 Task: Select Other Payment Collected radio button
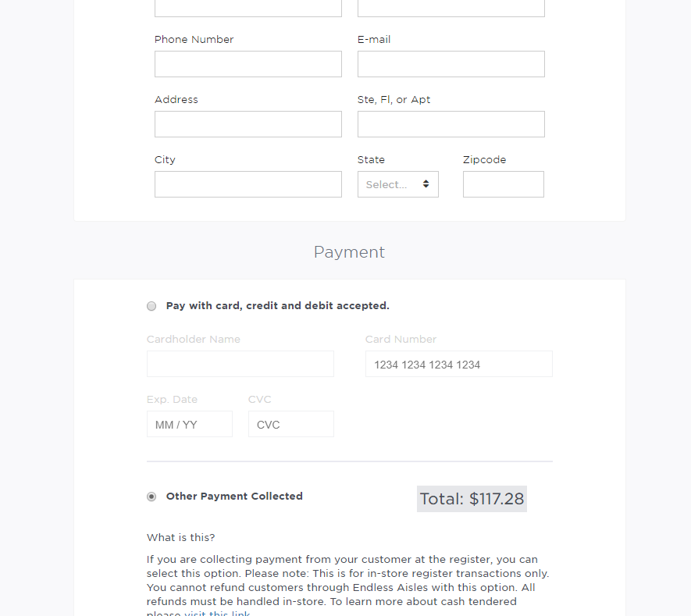(x=151, y=497)
